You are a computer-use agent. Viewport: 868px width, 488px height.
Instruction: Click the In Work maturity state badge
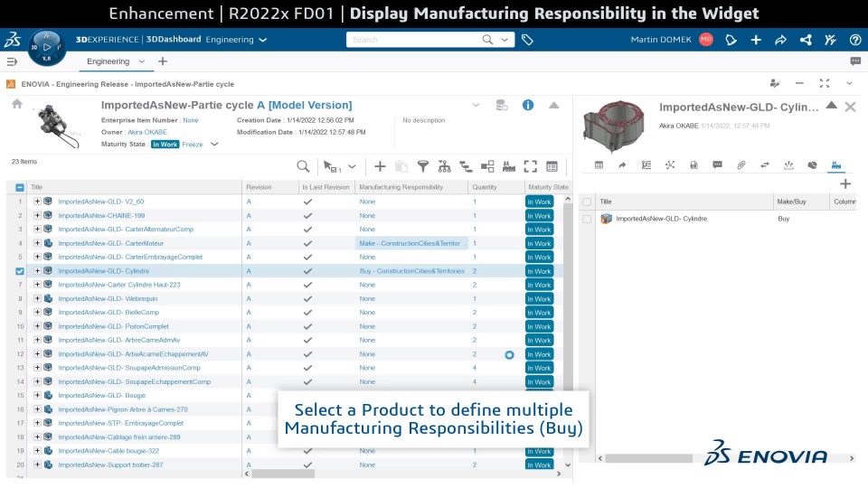coord(165,145)
